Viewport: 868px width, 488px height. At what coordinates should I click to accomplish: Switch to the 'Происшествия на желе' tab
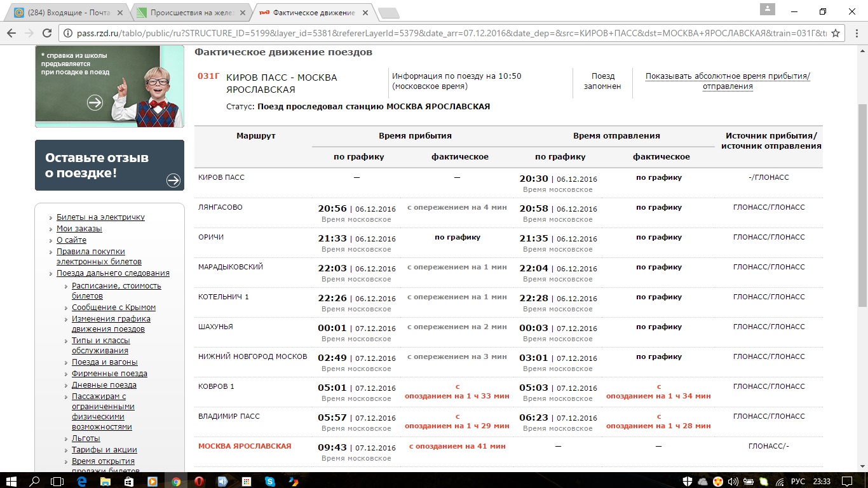(187, 13)
